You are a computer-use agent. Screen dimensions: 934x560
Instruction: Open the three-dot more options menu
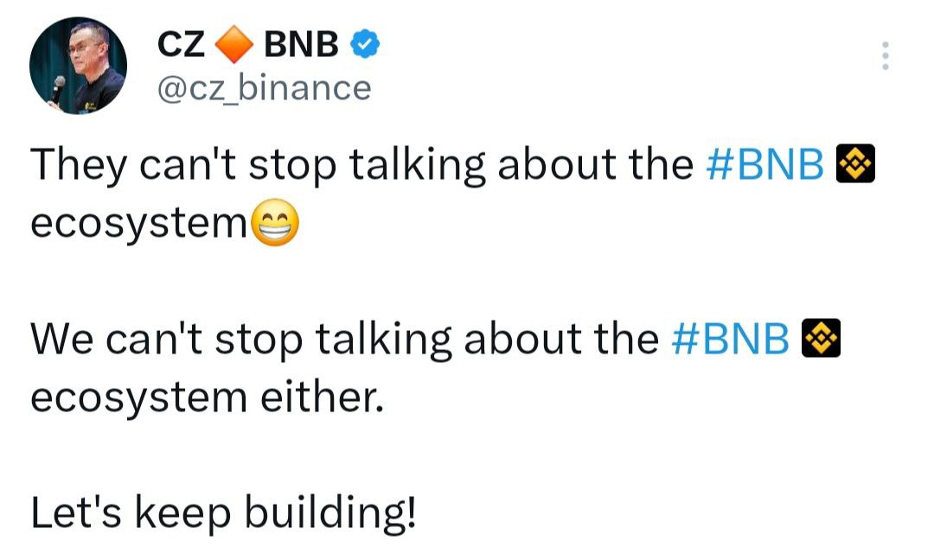point(884,56)
